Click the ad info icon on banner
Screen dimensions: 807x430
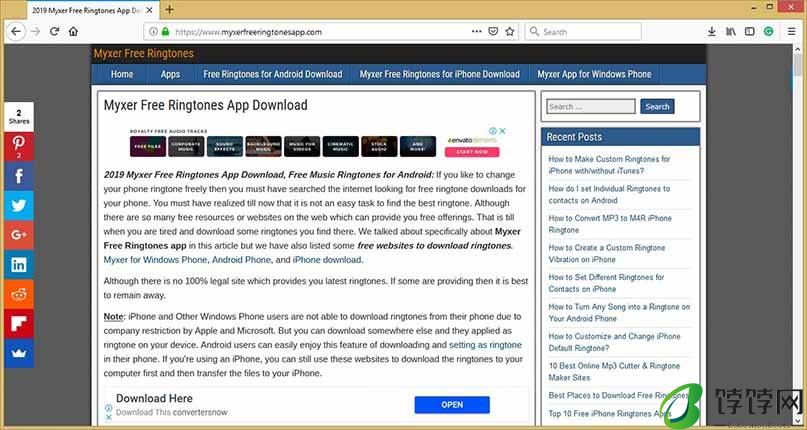(x=493, y=131)
